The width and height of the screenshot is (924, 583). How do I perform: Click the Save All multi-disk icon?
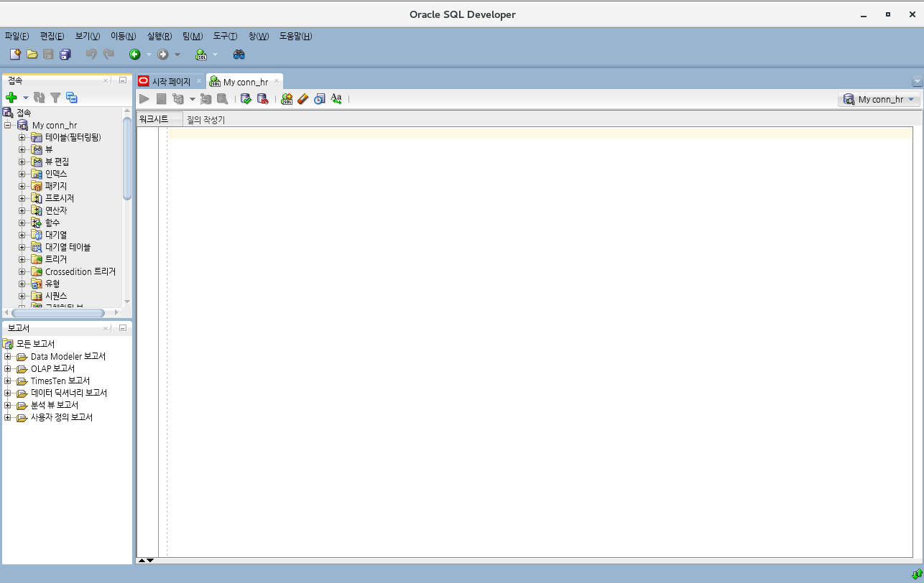pyautogui.click(x=65, y=54)
